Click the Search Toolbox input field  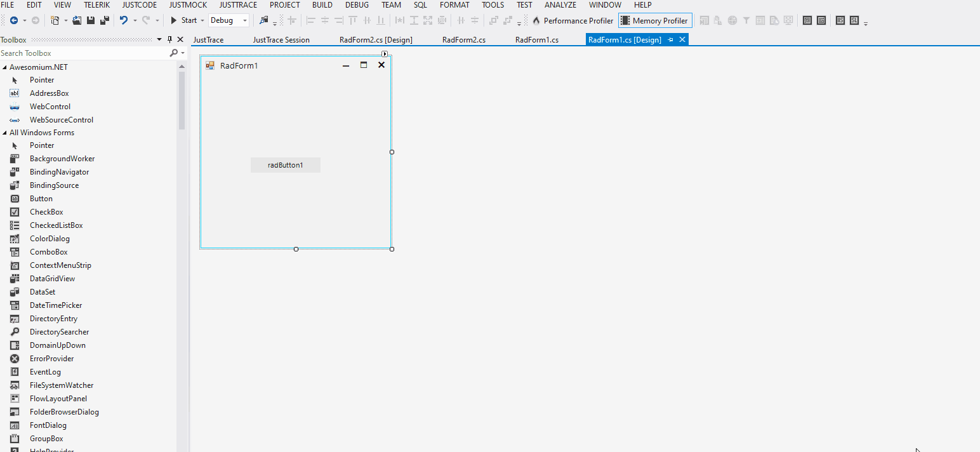[x=83, y=53]
